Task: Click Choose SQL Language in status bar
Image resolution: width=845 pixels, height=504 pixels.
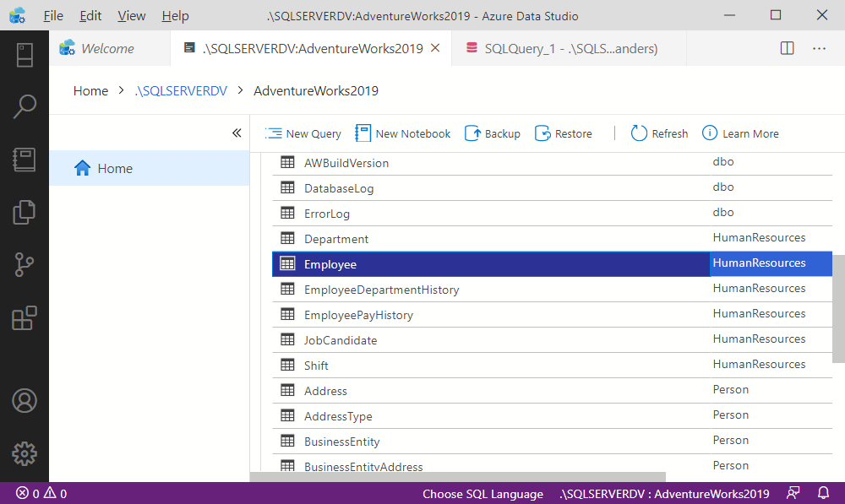Action: coord(482,494)
